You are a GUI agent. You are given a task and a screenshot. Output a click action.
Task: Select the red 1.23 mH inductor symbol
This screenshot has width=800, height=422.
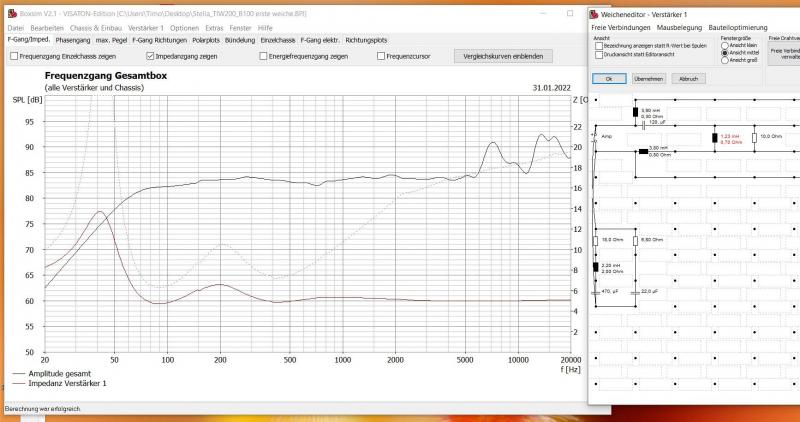click(x=715, y=138)
